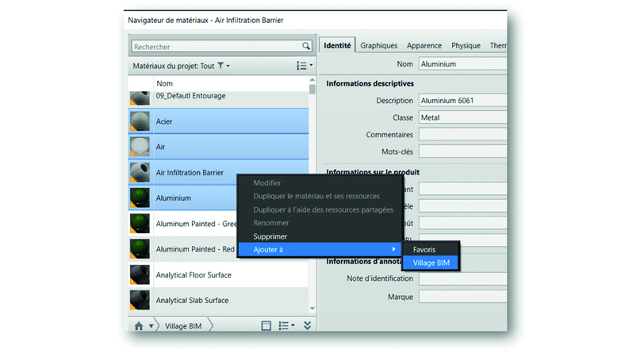Switch to the Graphiques tab

[378, 45]
